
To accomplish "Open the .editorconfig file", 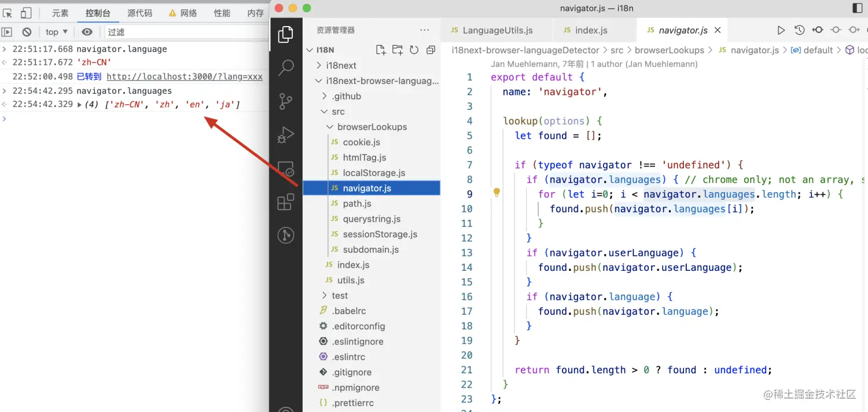I will coord(358,326).
